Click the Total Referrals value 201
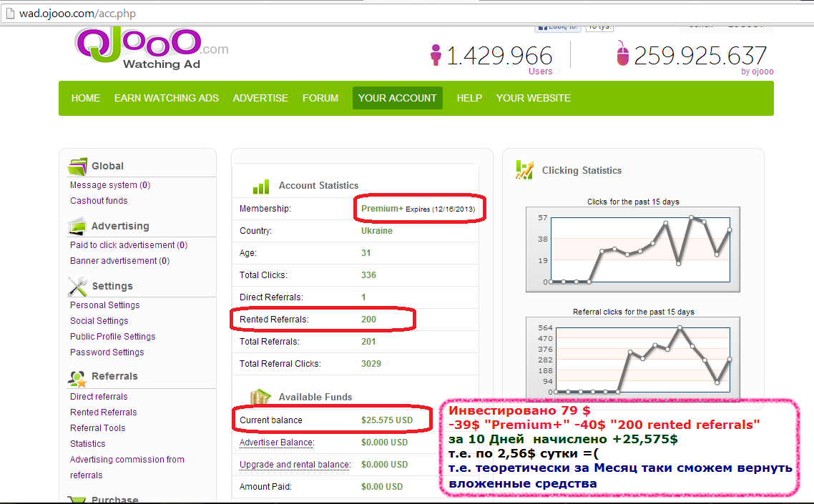Screen dimensions: 814x504 click(x=368, y=342)
